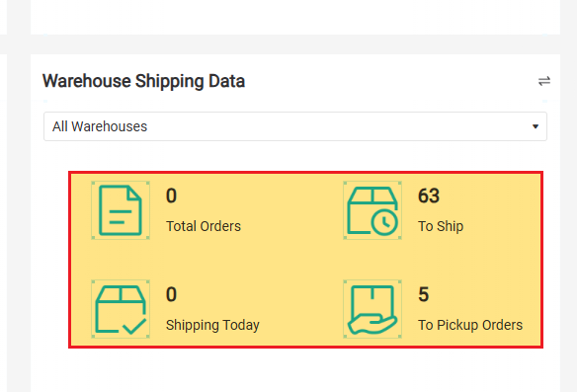Viewport: 577px width, 392px height.
Task: Click the 5 count for pickup orders
Action: pyautogui.click(x=424, y=294)
